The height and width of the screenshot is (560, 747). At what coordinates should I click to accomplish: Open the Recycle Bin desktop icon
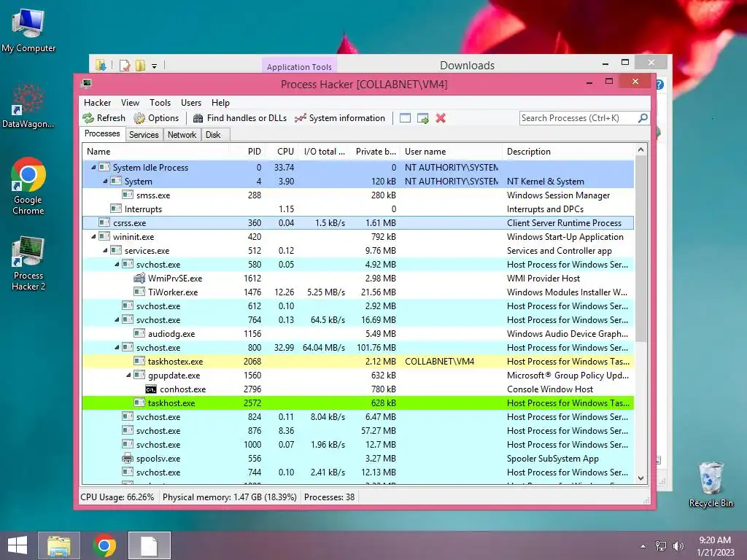(711, 484)
